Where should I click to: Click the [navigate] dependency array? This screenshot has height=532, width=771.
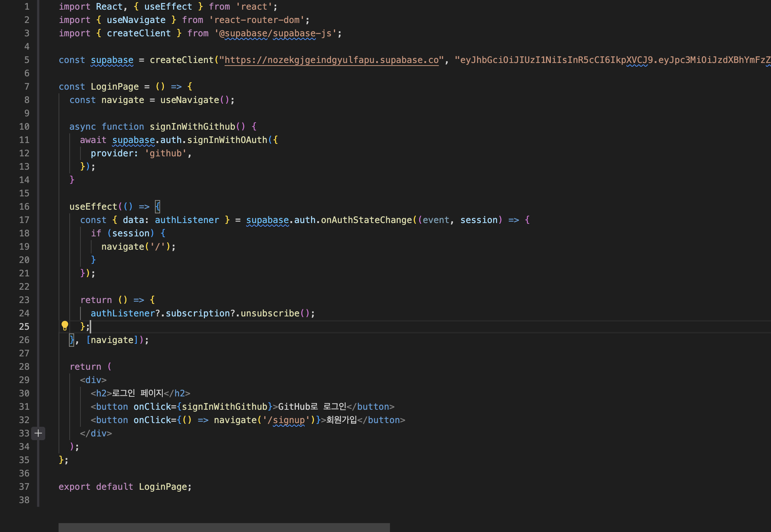coord(112,340)
